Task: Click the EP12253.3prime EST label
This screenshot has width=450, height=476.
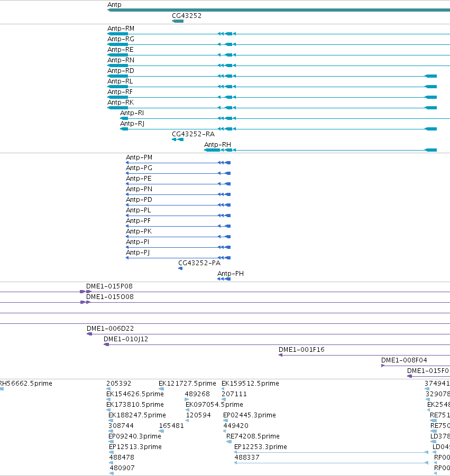Action: click(x=261, y=447)
